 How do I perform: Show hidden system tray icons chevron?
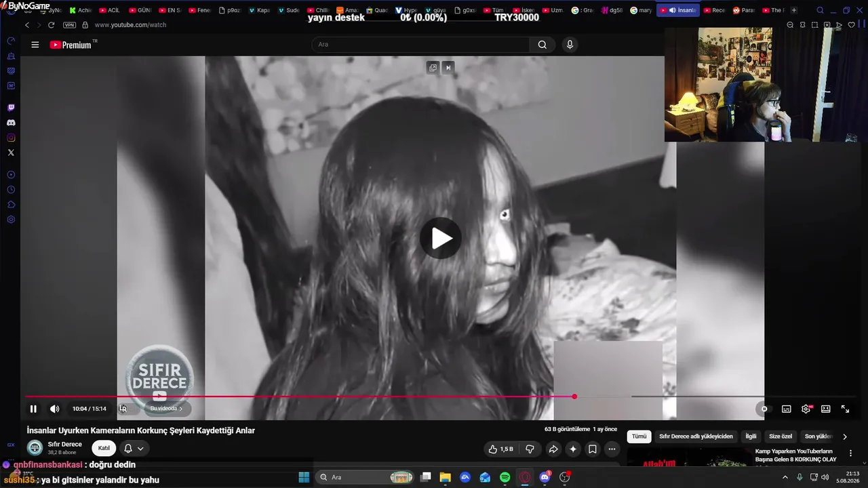pos(785,477)
